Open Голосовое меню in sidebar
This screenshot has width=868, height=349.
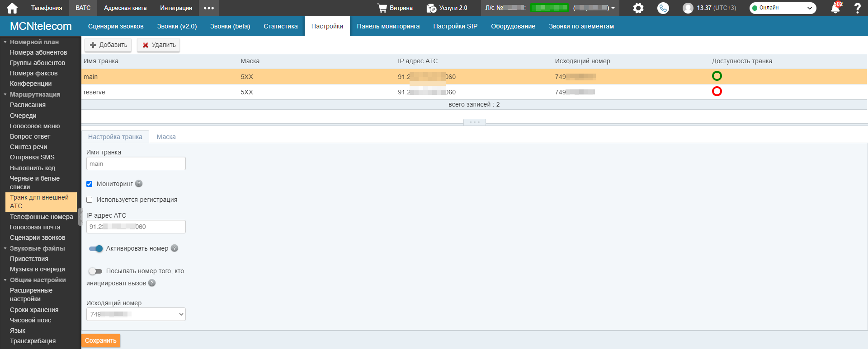coord(35,126)
